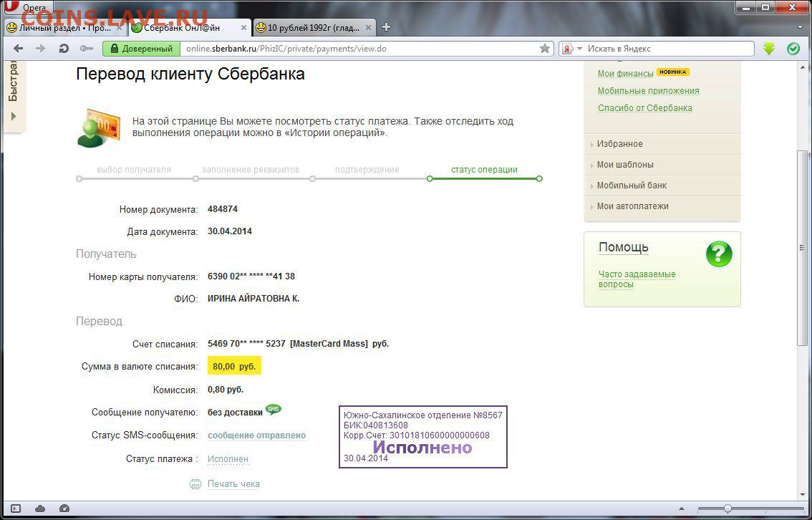The image size is (812, 520).
Task: Open Часто задаваемые вопросы link
Action: (637, 279)
